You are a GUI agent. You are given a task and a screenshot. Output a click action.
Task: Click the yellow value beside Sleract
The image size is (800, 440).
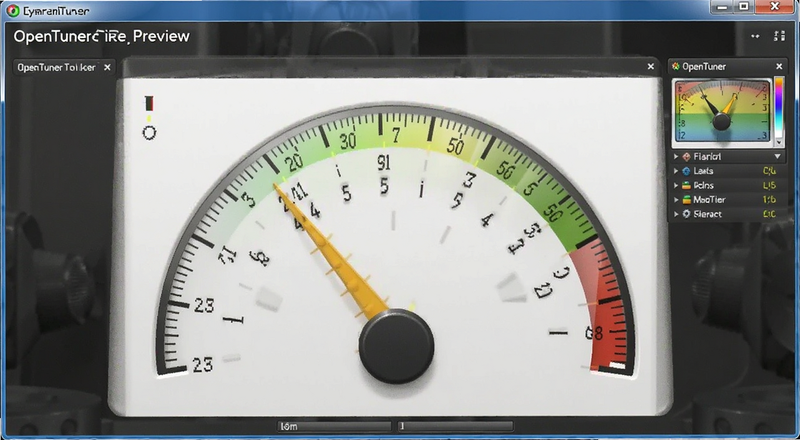click(769, 214)
